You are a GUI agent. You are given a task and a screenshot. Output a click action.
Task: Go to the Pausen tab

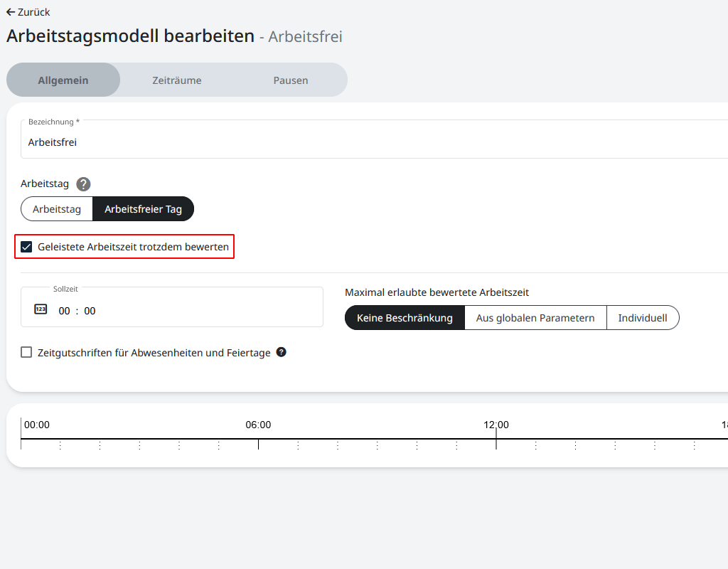click(x=291, y=80)
